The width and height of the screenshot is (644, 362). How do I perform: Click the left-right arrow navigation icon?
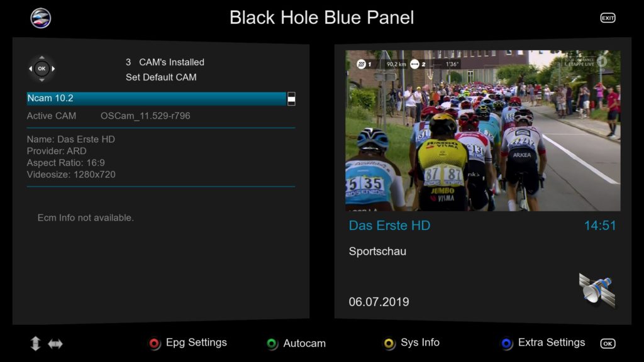(55, 344)
